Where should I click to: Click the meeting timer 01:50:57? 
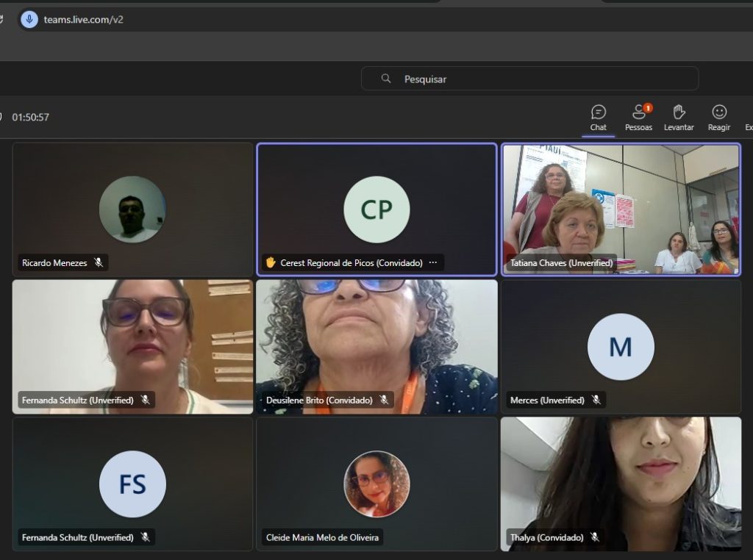pos(31,117)
